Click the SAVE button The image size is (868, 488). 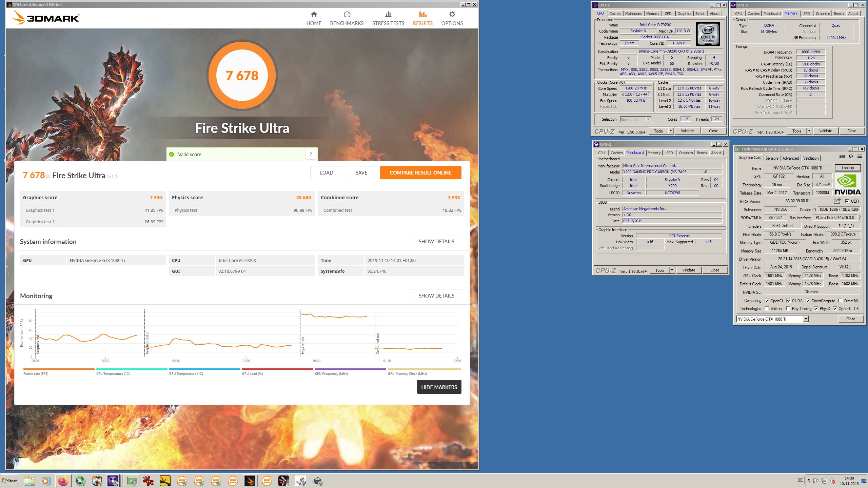click(x=361, y=173)
